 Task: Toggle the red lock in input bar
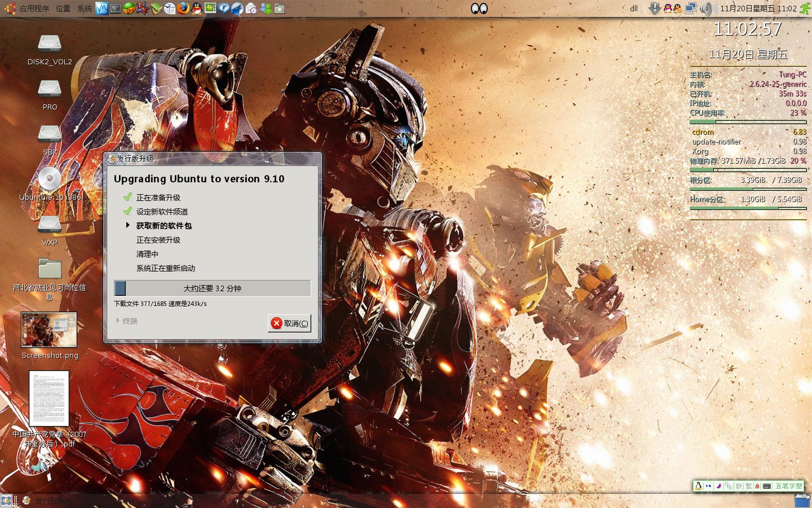[x=757, y=486]
